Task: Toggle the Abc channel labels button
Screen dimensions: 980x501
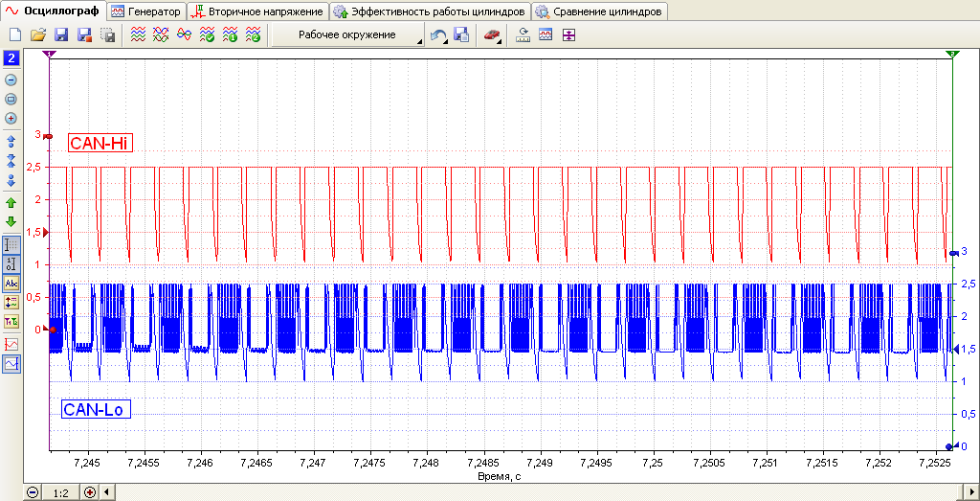Action: click(x=11, y=284)
